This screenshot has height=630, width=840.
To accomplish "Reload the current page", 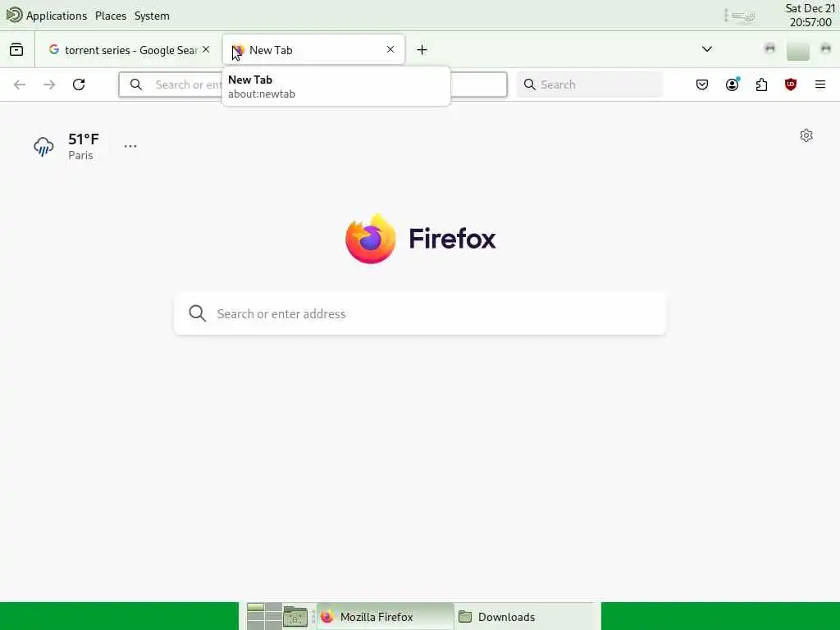I will click(79, 84).
